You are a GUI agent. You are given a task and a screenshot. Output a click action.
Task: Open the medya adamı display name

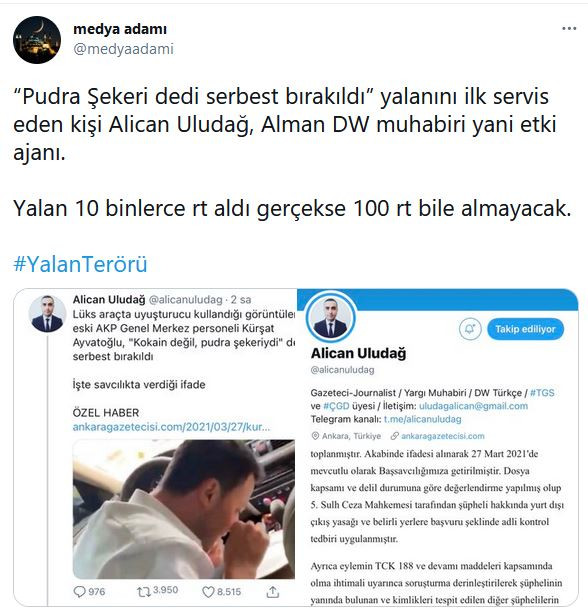click(x=120, y=29)
